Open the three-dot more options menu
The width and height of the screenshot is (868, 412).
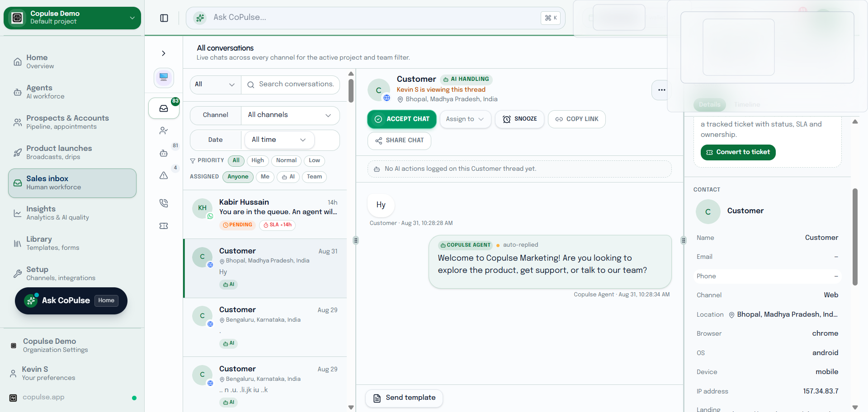point(662,90)
